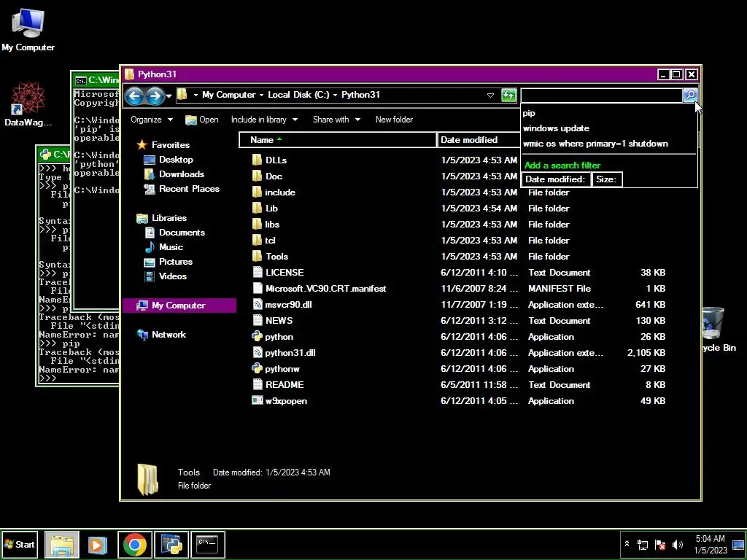Open Include in library menu

264,120
